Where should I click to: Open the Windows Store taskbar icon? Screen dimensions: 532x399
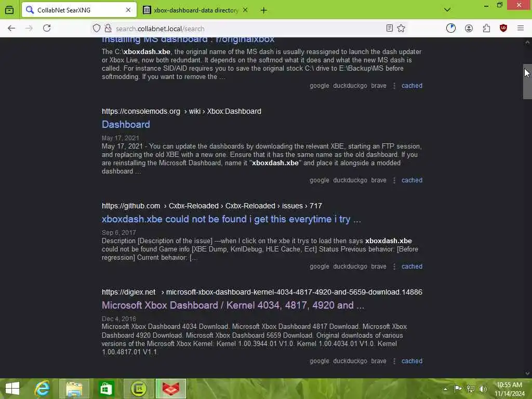106,389
